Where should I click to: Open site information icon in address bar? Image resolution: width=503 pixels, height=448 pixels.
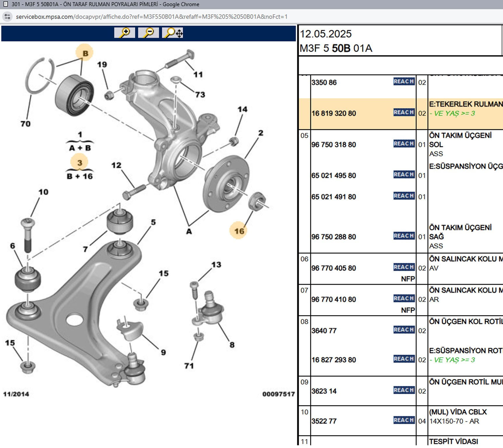[x=8, y=17]
